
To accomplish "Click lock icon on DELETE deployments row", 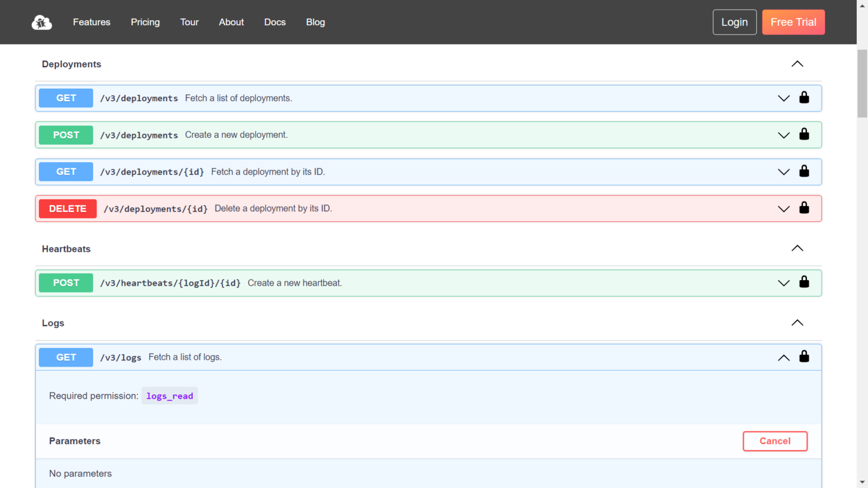I will (804, 208).
